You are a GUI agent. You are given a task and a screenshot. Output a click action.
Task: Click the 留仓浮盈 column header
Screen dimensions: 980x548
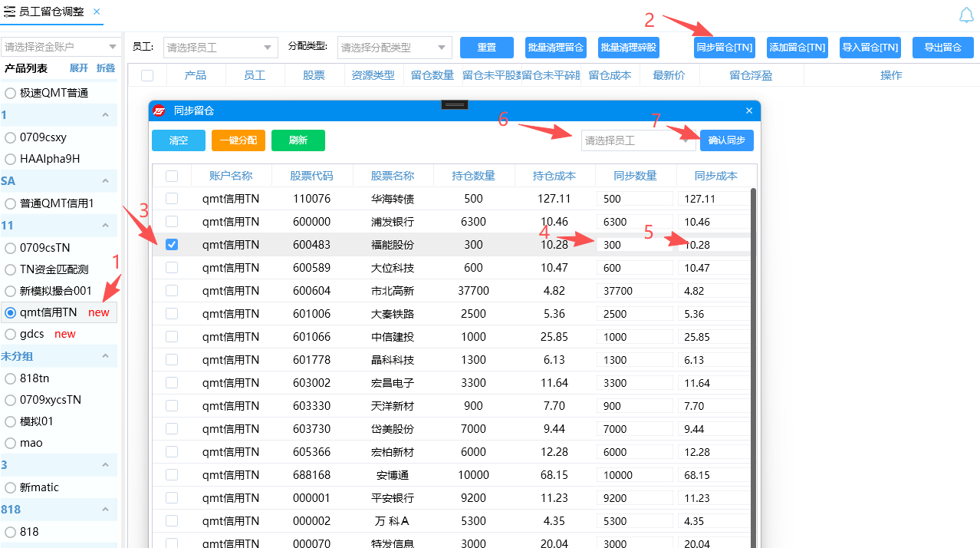[751, 75]
